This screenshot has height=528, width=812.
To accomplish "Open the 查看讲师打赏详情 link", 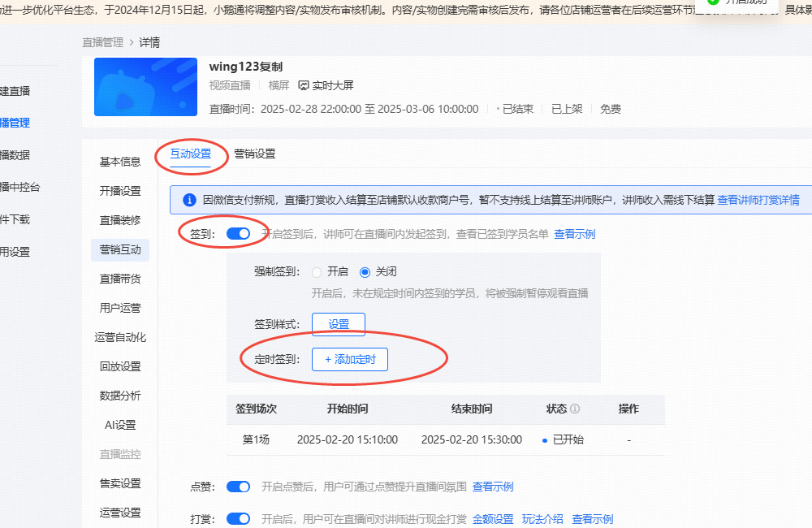I will point(758,200).
